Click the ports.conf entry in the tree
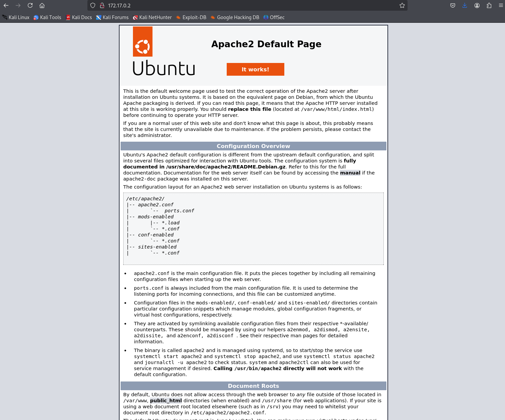The height and width of the screenshot is (420, 505). (179, 211)
